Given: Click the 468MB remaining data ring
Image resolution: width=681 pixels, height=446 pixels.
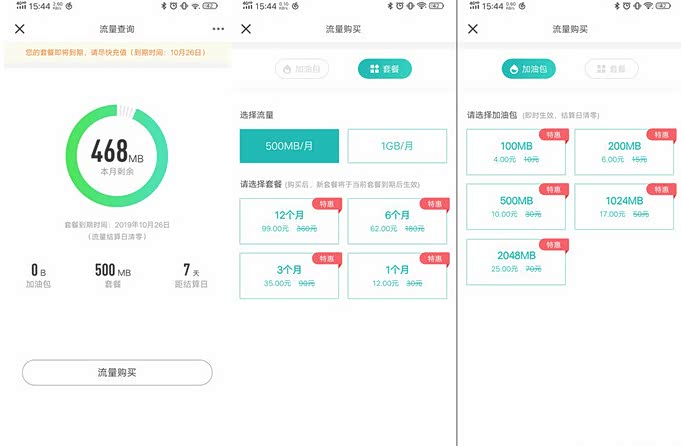Looking at the screenshot, I should pyautogui.click(x=117, y=155).
